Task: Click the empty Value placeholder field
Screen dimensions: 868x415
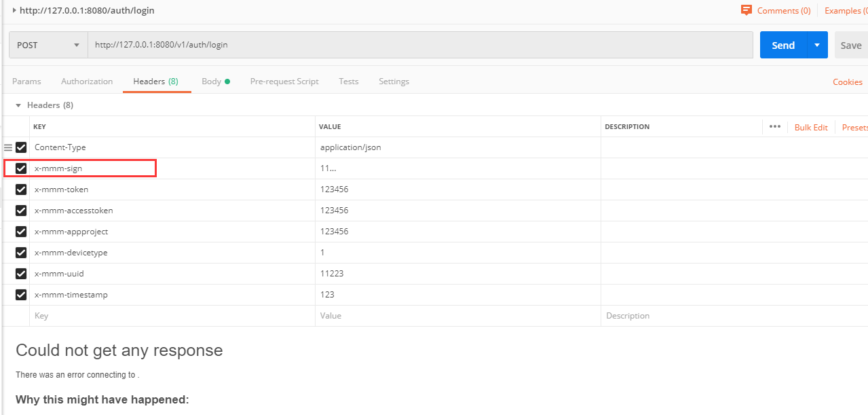Action: pyautogui.click(x=458, y=316)
